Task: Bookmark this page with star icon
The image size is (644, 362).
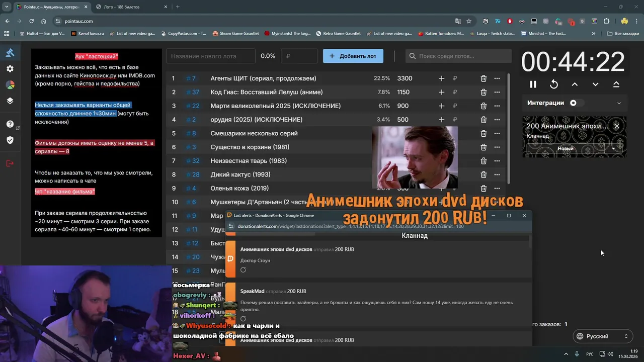Action: pos(469,21)
